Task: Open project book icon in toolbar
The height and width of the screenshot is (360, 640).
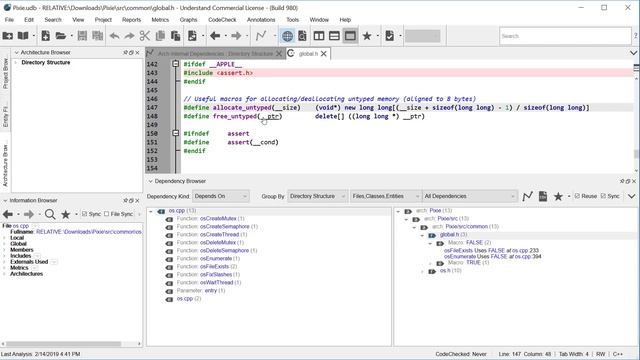Action: 23,36
